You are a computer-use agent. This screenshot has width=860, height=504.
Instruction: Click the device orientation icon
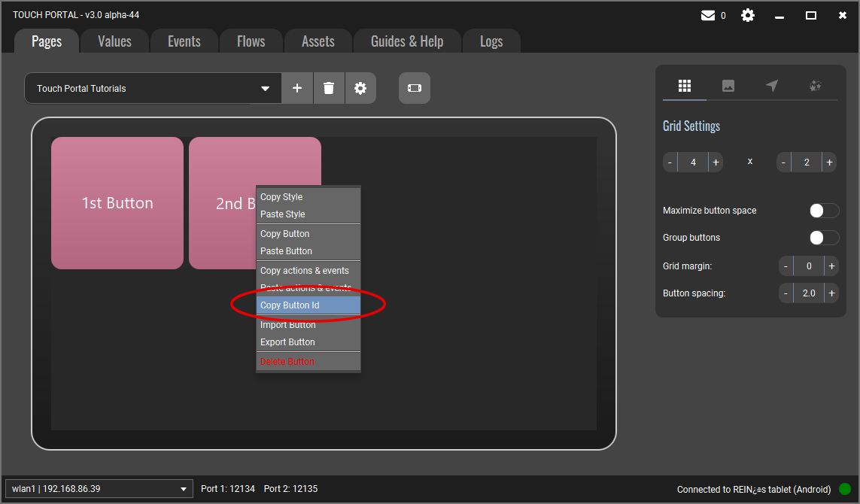415,88
